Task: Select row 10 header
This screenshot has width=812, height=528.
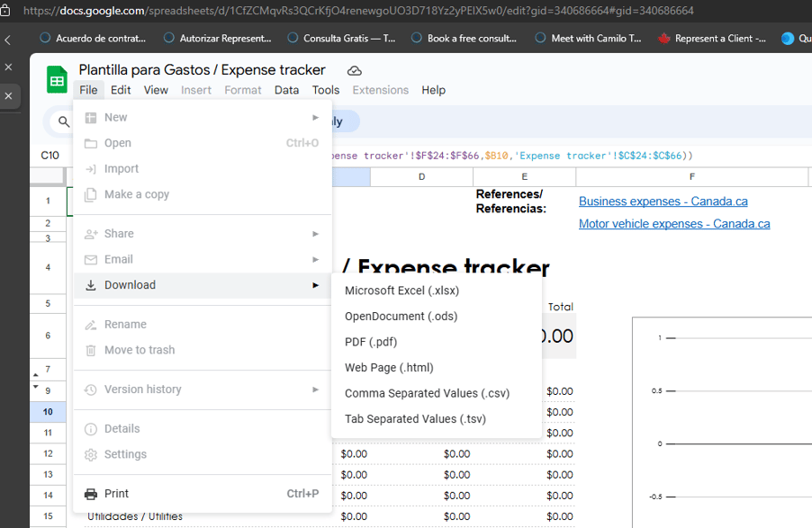Action: pyautogui.click(x=48, y=412)
